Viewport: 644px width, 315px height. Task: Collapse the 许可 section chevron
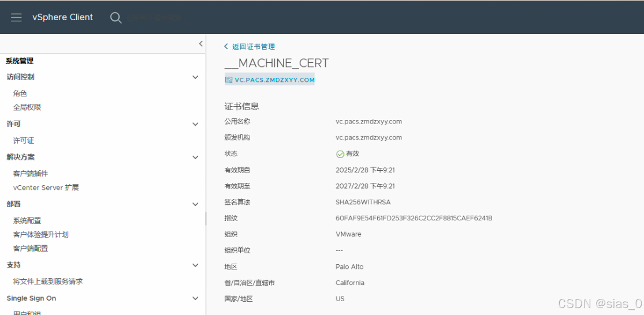pyautogui.click(x=195, y=124)
